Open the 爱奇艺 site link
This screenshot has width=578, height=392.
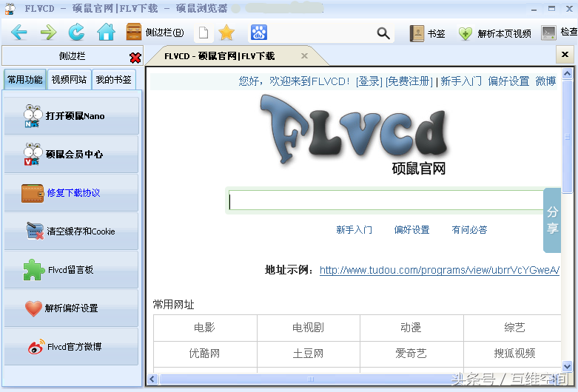tap(411, 354)
